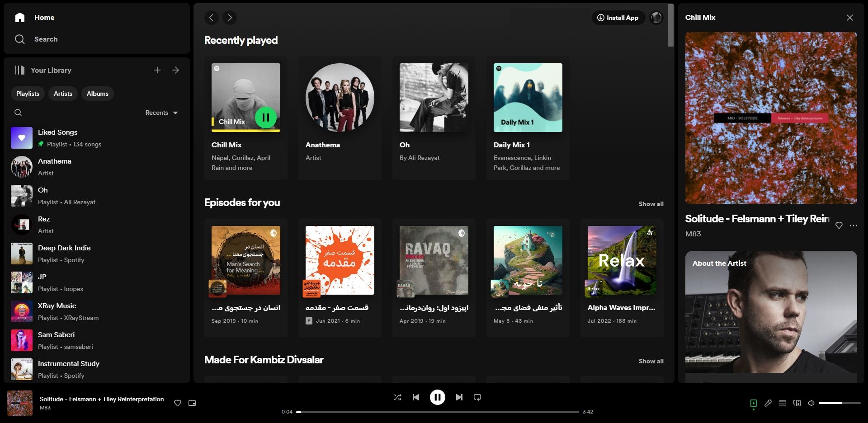Go back with the left chevron

click(211, 18)
